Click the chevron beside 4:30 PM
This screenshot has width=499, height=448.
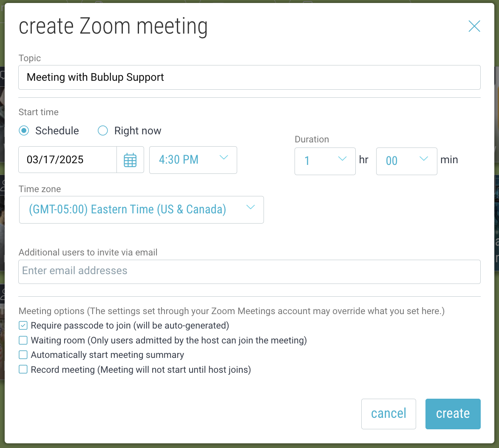224,158
